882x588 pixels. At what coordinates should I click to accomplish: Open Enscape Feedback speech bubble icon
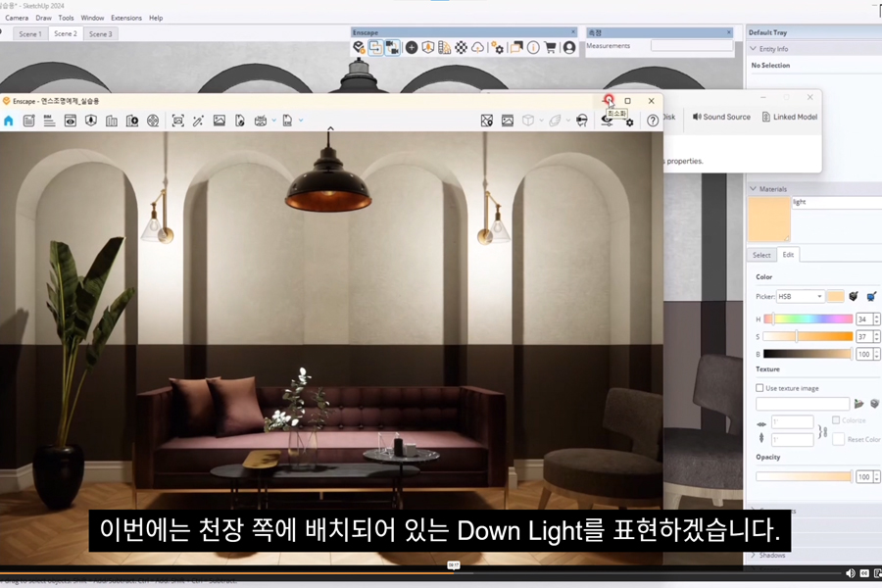[516, 48]
